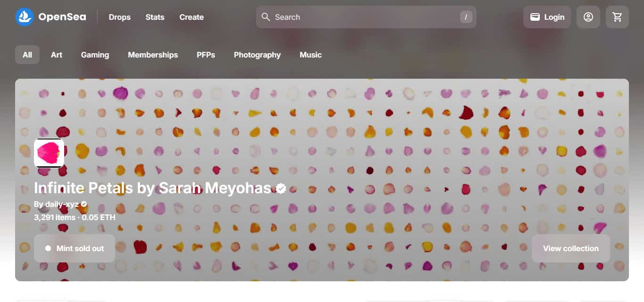Click verified badge next to daily-xyz

(x=84, y=204)
